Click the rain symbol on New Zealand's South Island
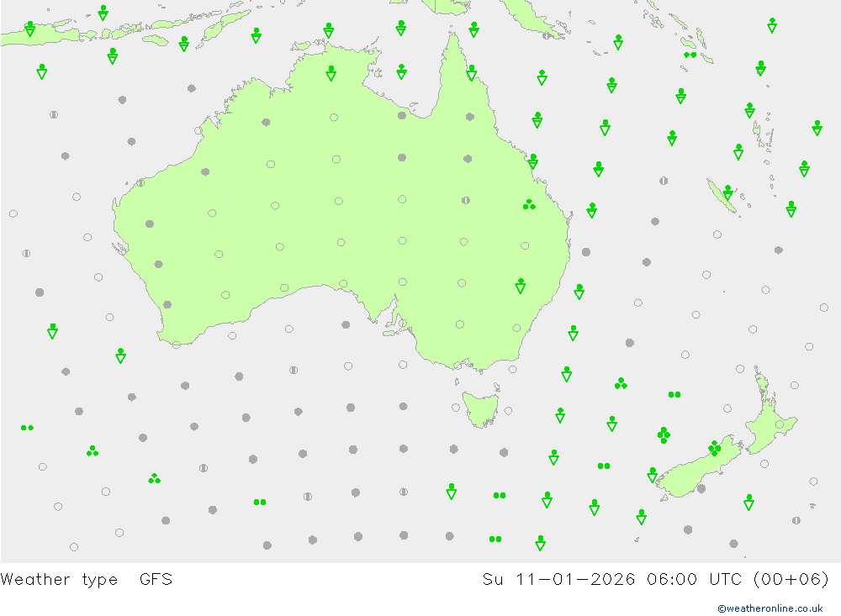 714,448
